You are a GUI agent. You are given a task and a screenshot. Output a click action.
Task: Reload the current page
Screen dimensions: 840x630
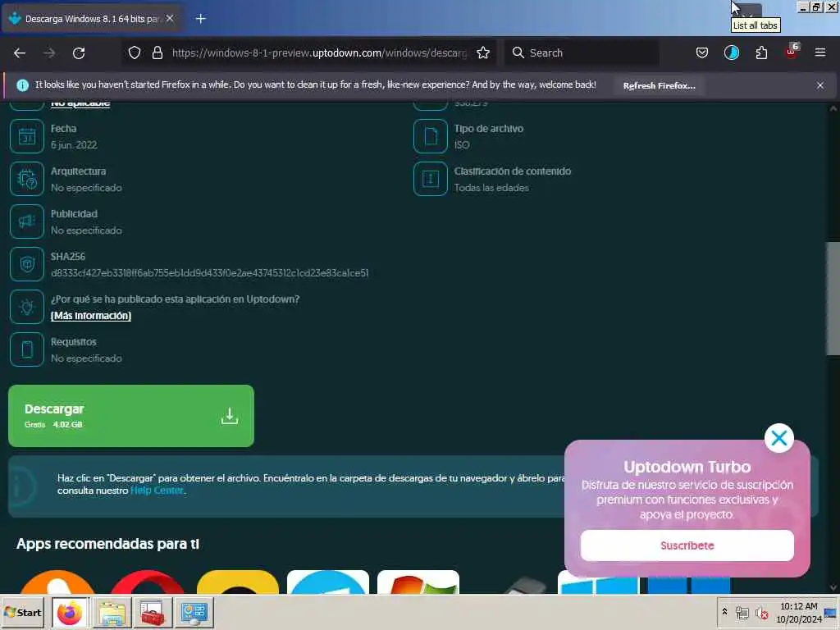tap(79, 53)
